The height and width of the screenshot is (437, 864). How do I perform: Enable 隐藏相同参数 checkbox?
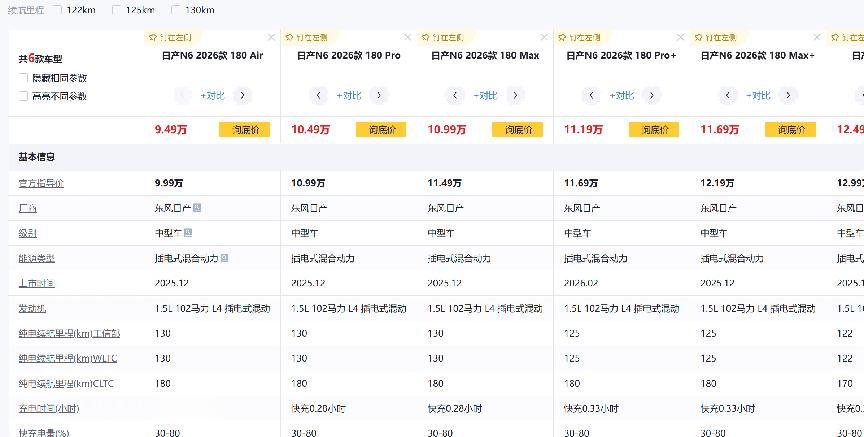click(x=23, y=78)
